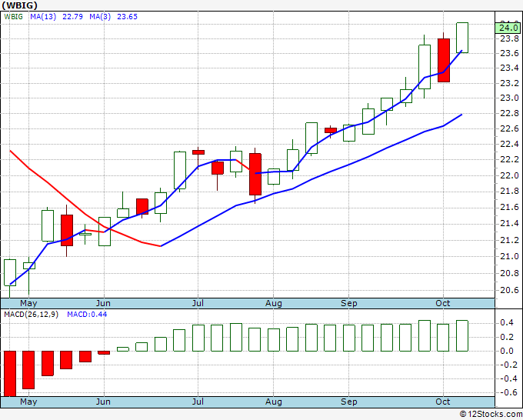This screenshot has height=420, width=523.
Task: Select the green WBIG legend label
Action: pos(13,17)
